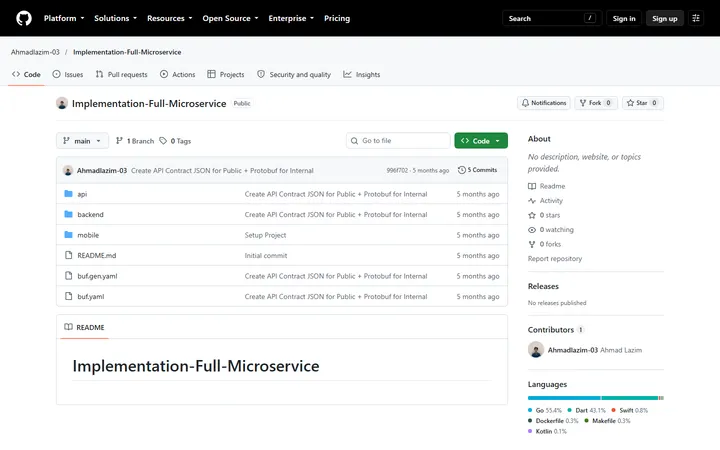Click the buf.yaml file icon
The image size is (720, 450).
pos(68,296)
